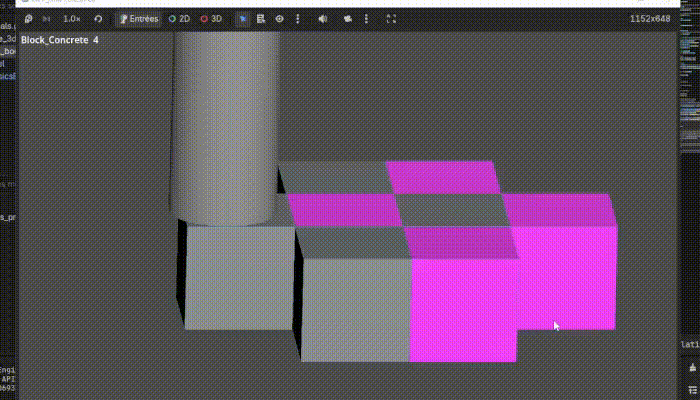Open the selection options three-dot menu

(296, 18)
